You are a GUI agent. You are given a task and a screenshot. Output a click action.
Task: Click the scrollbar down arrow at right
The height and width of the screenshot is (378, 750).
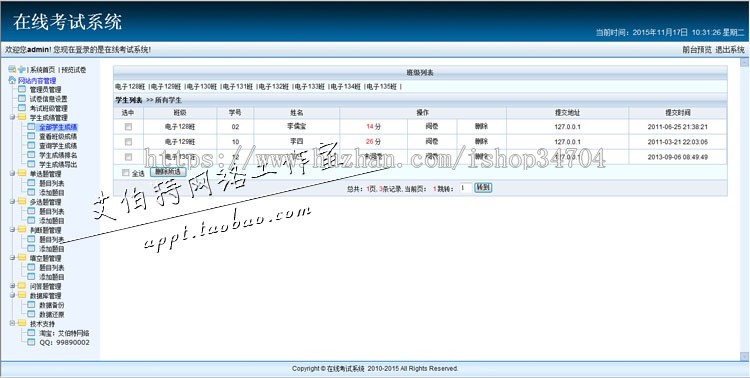[744, 356]
